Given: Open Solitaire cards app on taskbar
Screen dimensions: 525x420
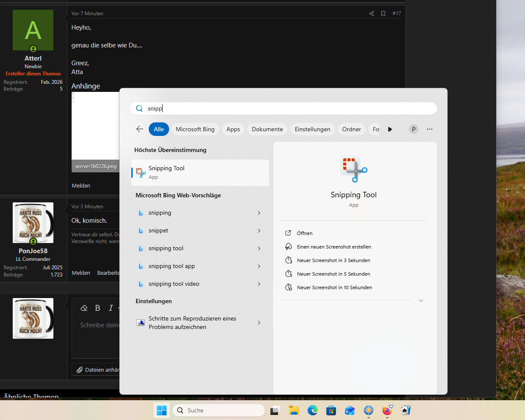Looking at the screenshot, I should 406,410.
